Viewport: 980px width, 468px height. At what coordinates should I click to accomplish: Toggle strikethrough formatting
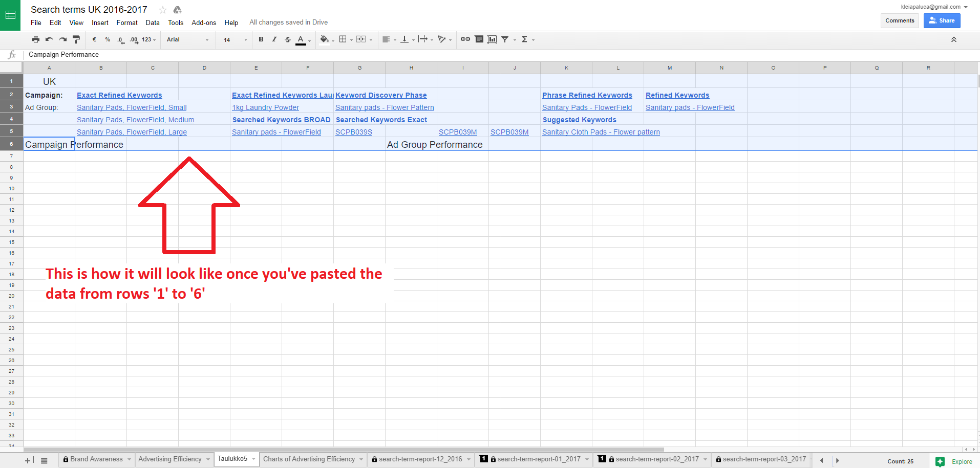287,39
